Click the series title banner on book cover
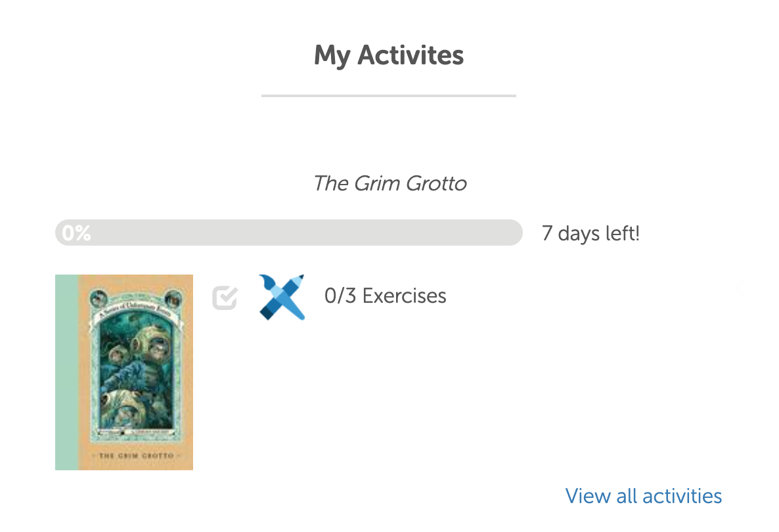 [x=136, y=307]
